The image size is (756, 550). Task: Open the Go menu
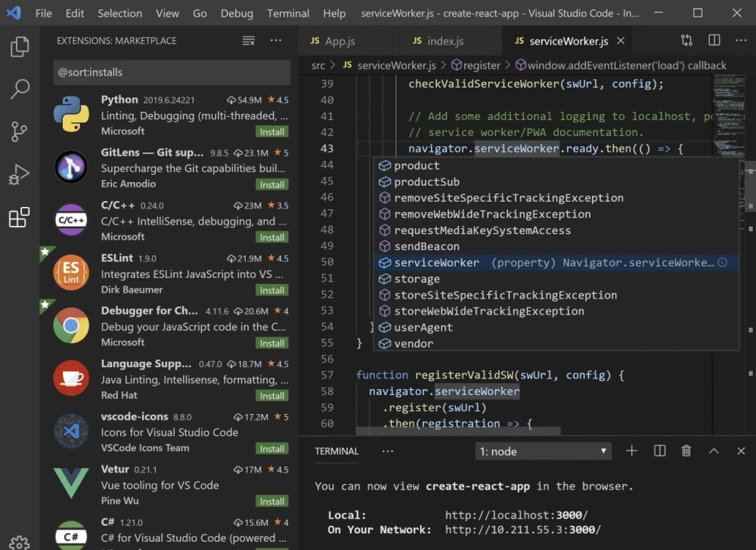coord(200,14)
